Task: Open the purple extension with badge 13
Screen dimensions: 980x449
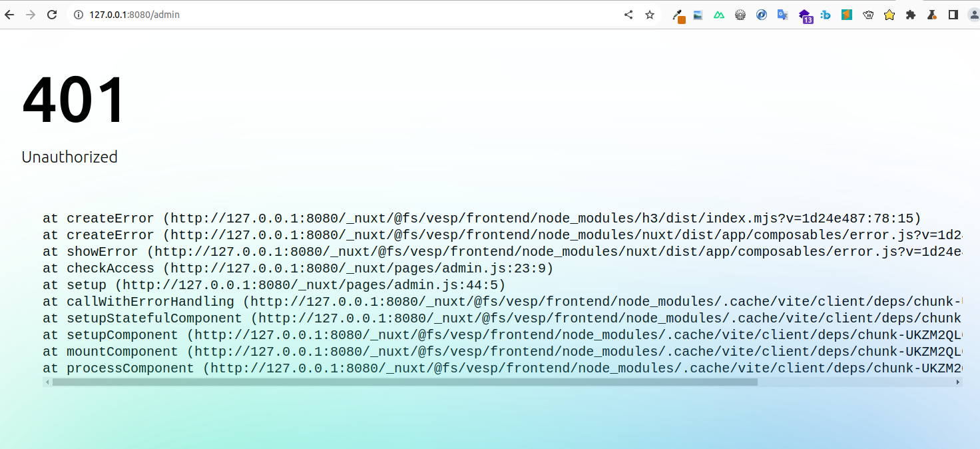Action: pos(805,15)
